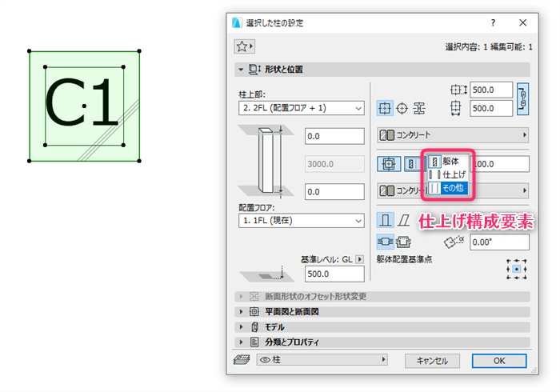This screenshot has width=560, height=392.
Task: Click the reference level 500.0 field
Action: click(x=334, y=274)
